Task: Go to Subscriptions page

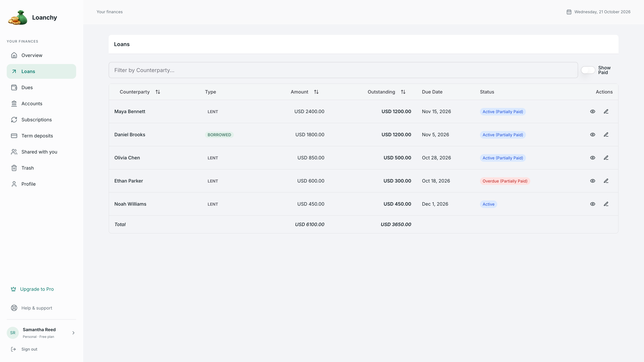Action: (x=41, y=120)
